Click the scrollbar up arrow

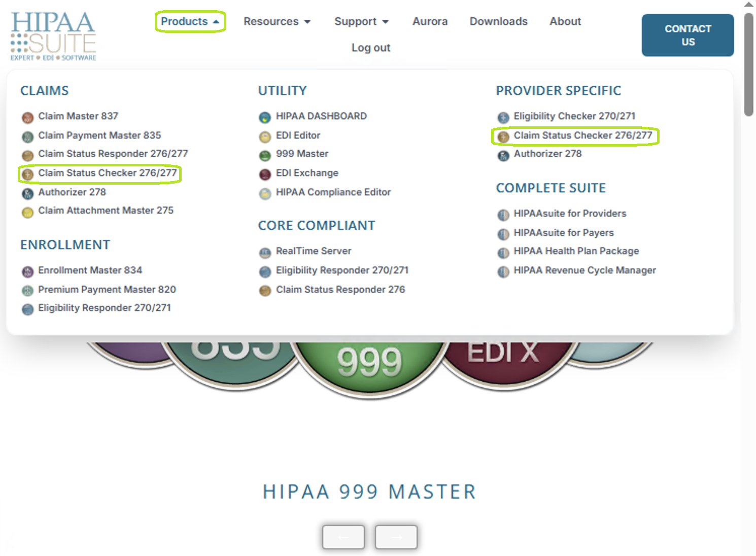748,5
